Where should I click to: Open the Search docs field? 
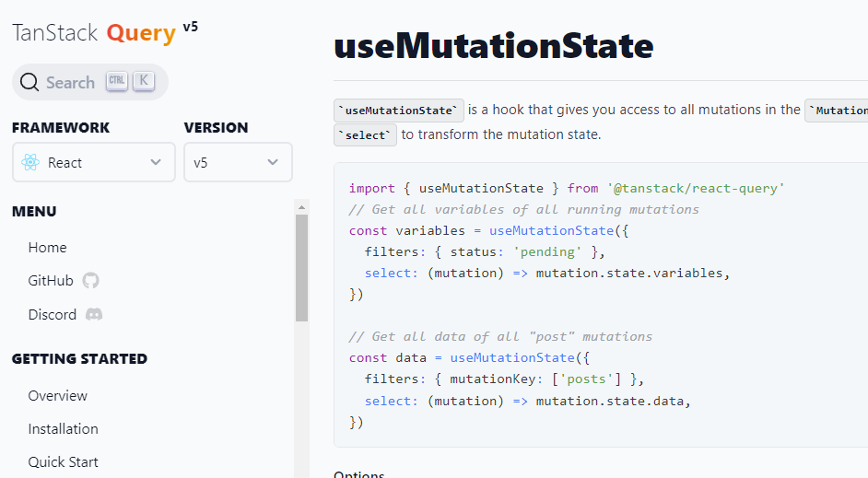[x=90, y=82]
